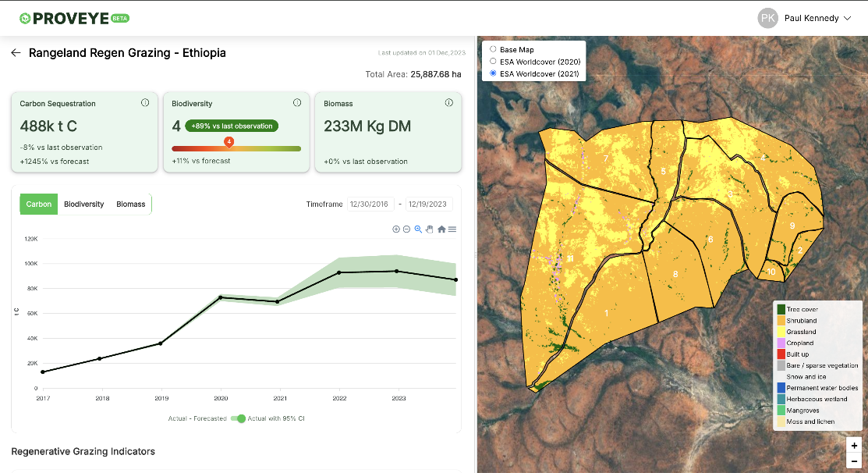Click the biodiversity score gradient slider marker
Viewport: 868px width, 473px height.
coord(229,142)
